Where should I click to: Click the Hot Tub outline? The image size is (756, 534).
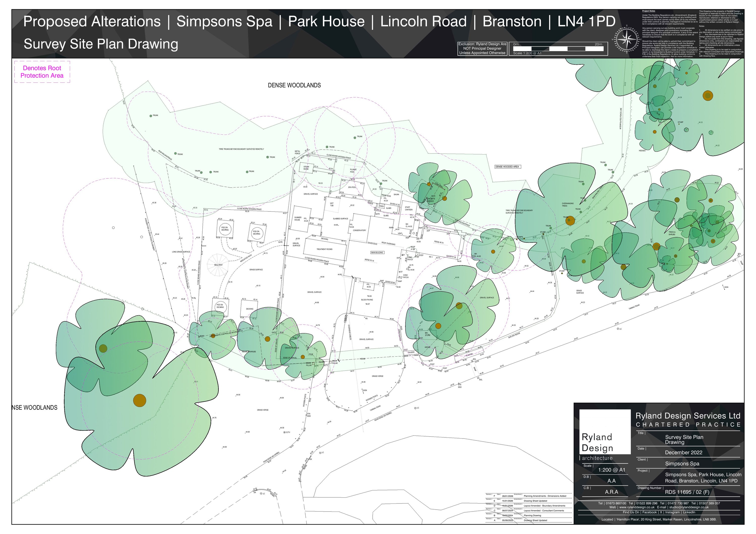(332, 205)
